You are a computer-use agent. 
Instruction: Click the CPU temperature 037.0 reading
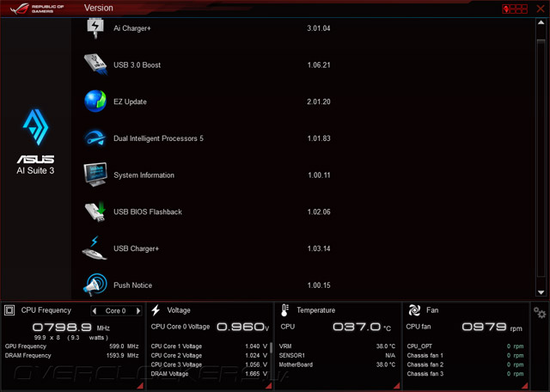click(361, 327)
